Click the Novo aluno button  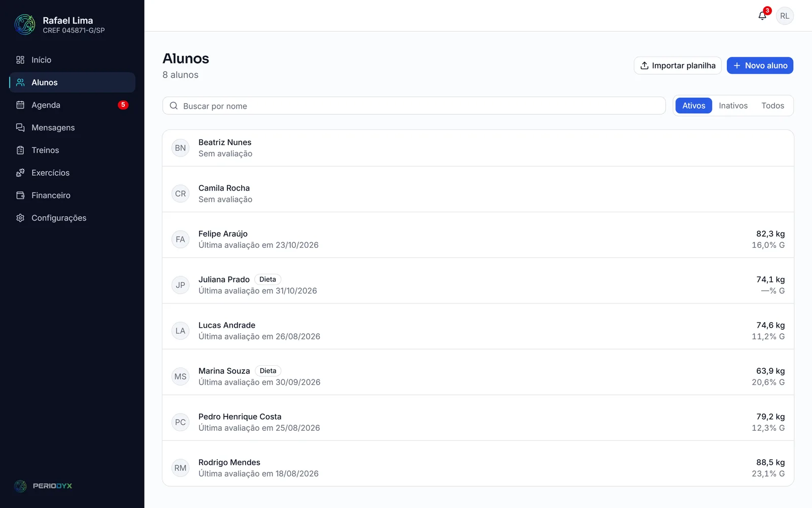[760, 66]
